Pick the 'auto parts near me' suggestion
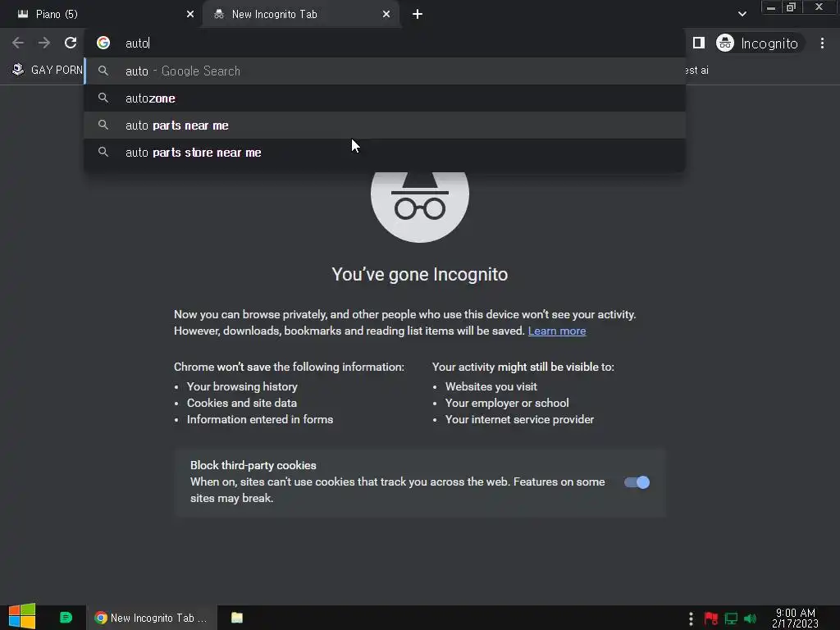This screenshot has height=630, width=840. pos(385,126)
